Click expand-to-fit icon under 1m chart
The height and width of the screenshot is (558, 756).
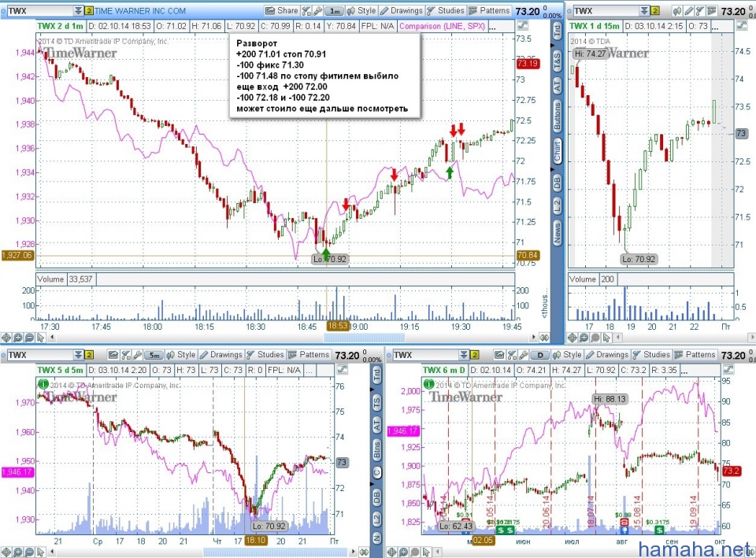tap(544, 338)
